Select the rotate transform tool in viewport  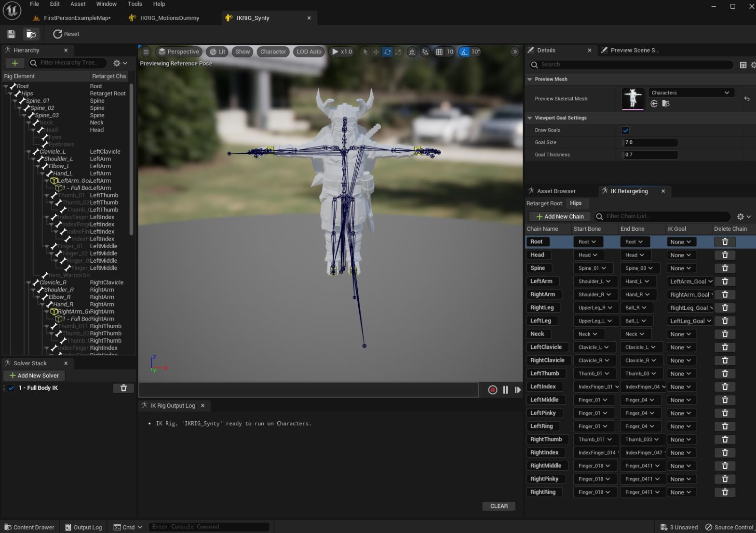(x=387, y=52)
